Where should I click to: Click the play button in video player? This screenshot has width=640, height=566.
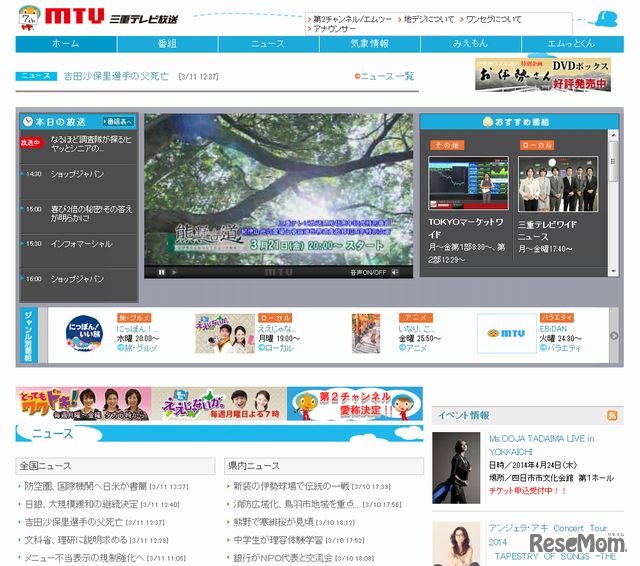174,272
